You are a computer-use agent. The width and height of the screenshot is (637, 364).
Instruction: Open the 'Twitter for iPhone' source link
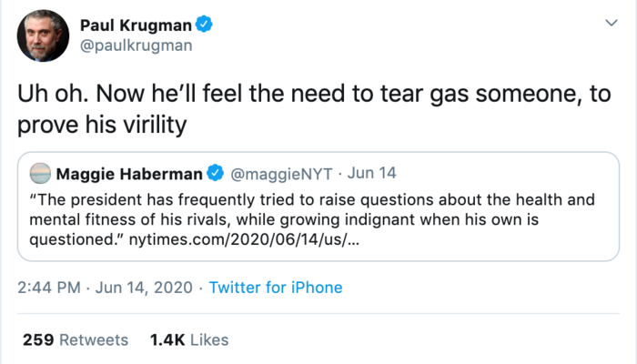(276, 288)
